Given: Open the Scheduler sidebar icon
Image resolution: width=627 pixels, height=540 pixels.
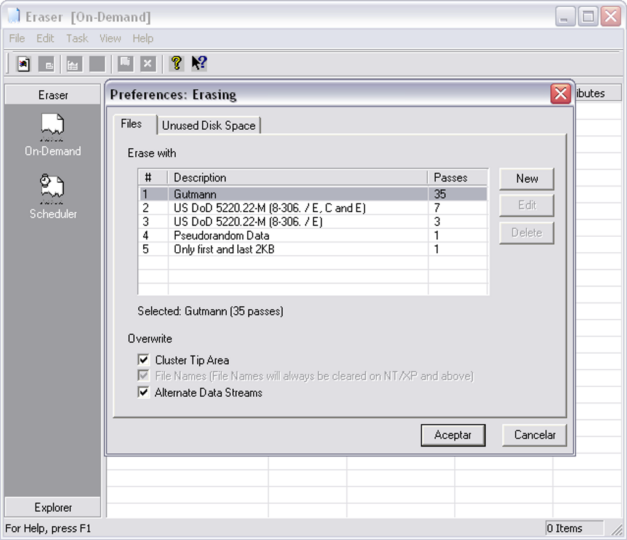Looking at the screenshot, I should [x=52, y=196].
